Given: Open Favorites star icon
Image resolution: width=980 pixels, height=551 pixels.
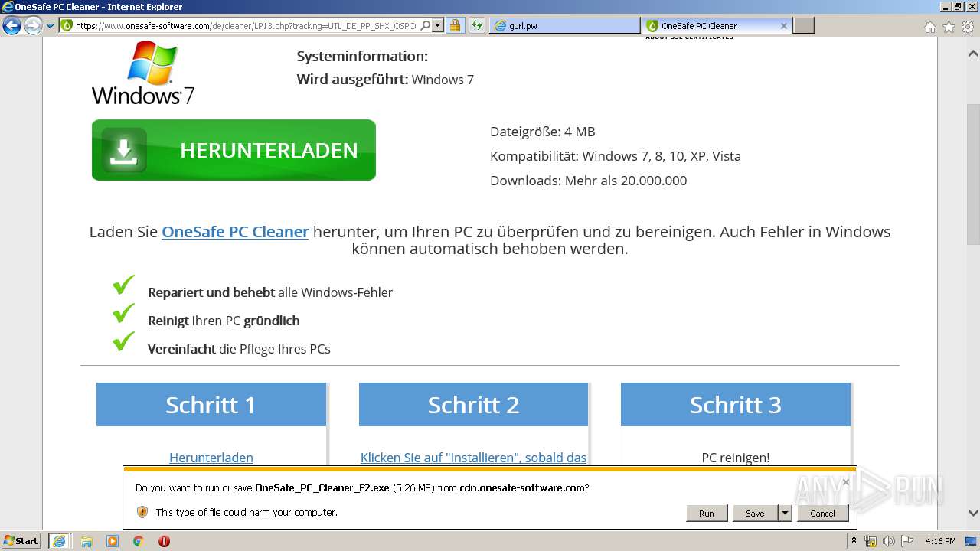Looking at the screenshot, I should [949, 27].
